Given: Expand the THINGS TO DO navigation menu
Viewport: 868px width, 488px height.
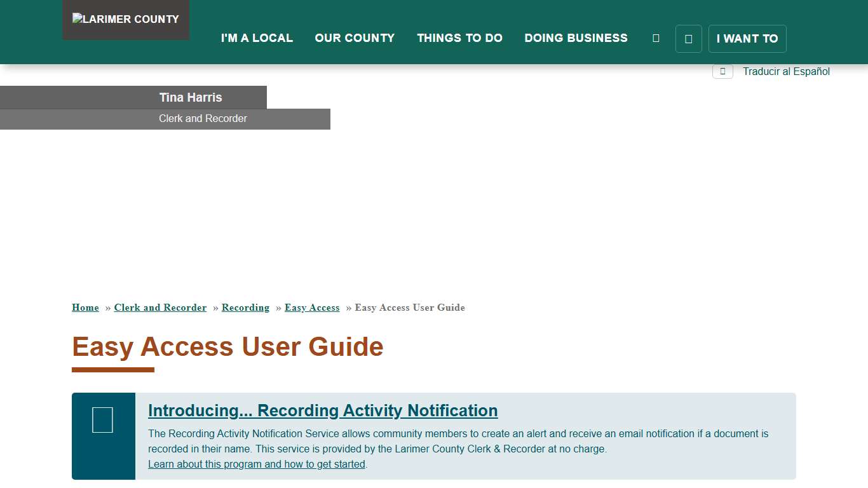Looking at the screenshot, I should click(x=459, y=38).
